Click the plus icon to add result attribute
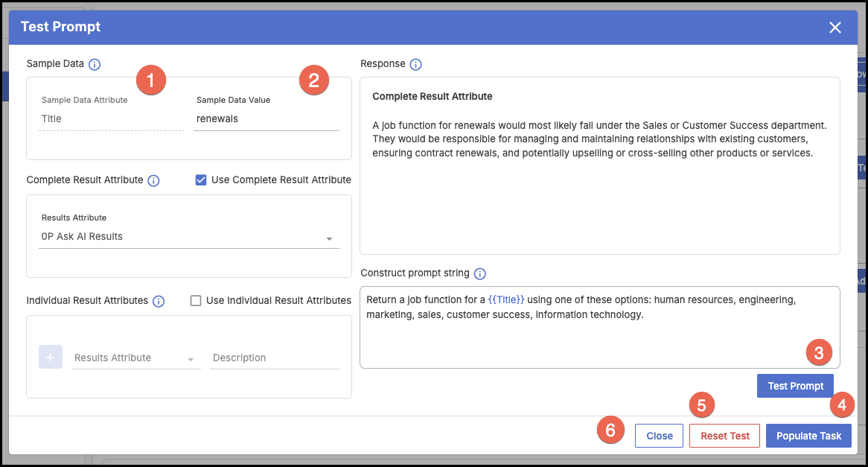Viewport: 868px width, 467px height. [x=51, y=358]
